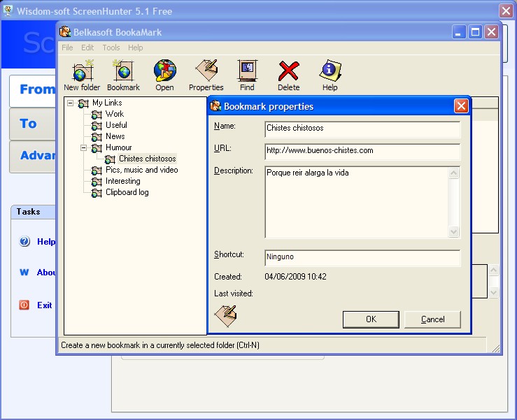The width and height of the screenshot is (517, 420).
Task: Click the Bookmark toolbar icon
Action: (x=123, y=71)
